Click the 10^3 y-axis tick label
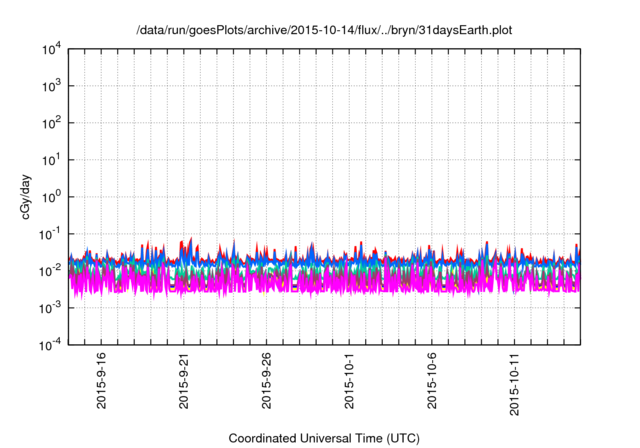The image size is (640, 448). [51, 86]
